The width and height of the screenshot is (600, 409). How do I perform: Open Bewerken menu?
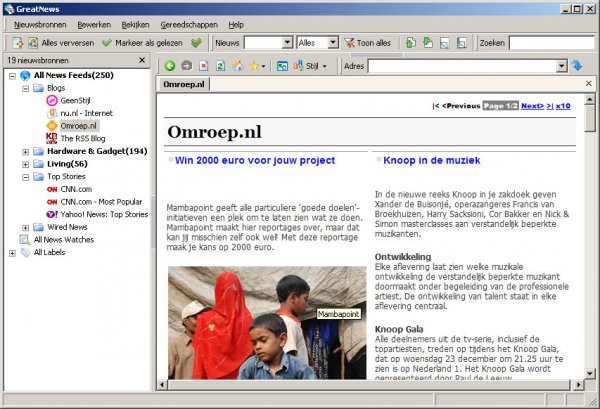click(94, 25)
